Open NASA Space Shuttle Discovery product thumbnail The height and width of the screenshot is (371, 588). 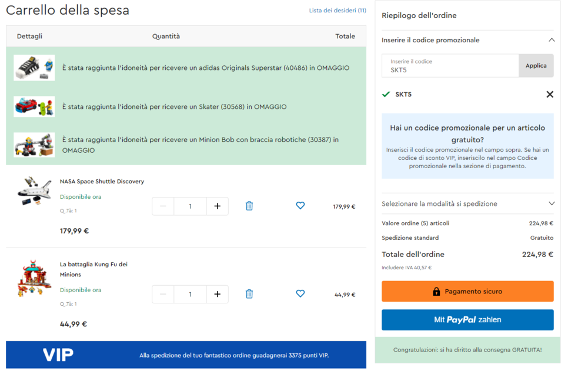point(34,191)
